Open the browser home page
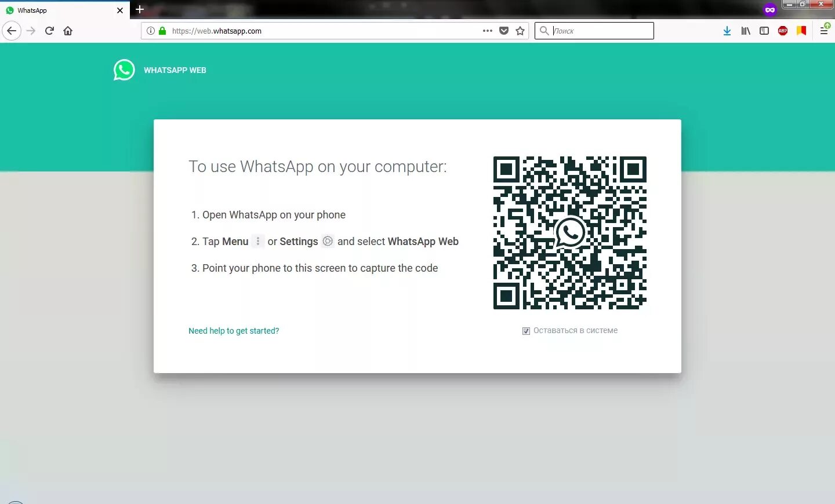The height and width of the screenshot is (504, 835). point(68,31)
